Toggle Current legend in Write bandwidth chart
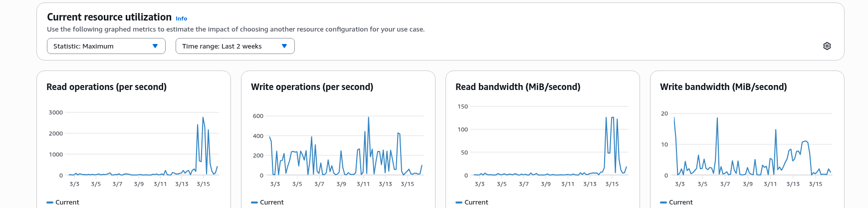Viewport: 868px width, 208px height. (x=676, y=202)
